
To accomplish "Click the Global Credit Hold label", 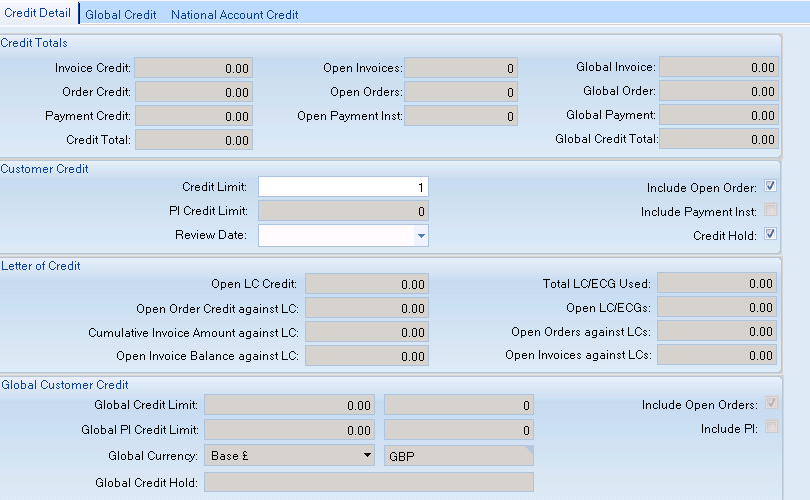I will pos(146,482).
